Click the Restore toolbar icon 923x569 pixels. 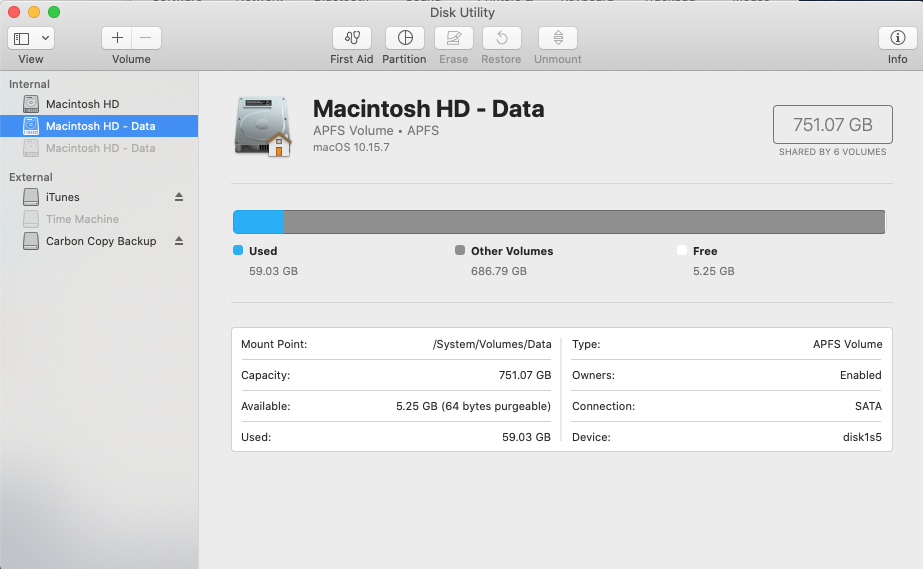coord(502,38)
